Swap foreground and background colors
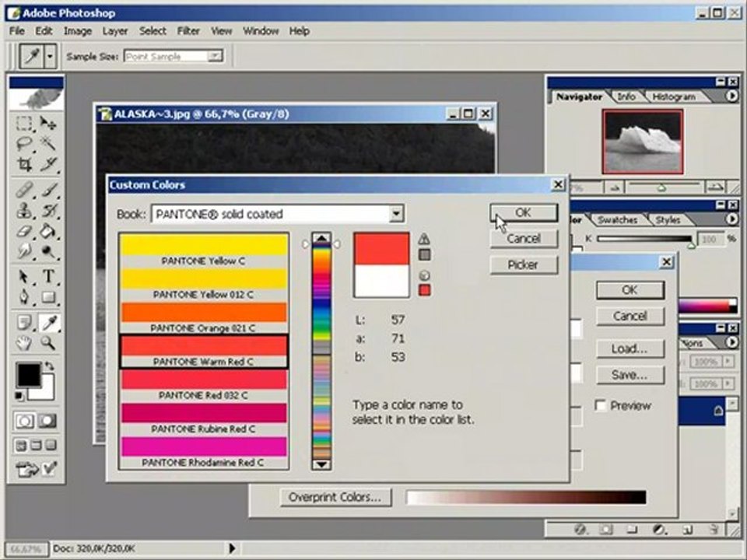This screenshot has height=560, width=747. (48, 366)
